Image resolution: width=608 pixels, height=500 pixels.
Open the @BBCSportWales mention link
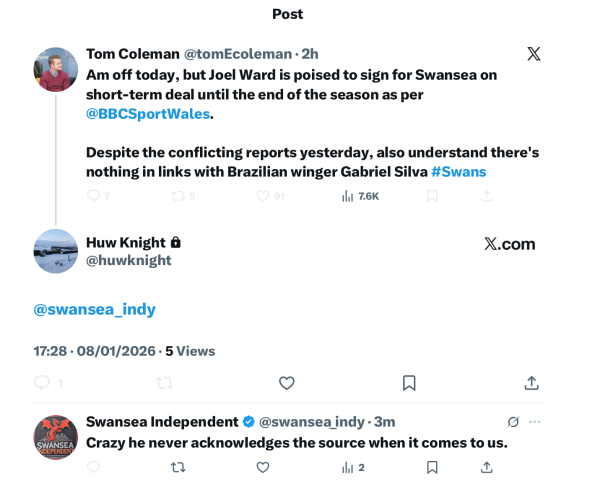[x=150, y=115]
